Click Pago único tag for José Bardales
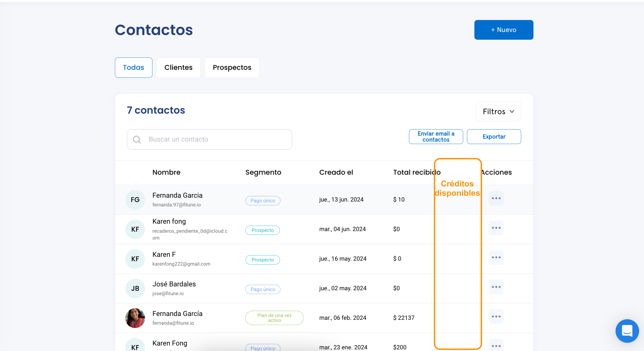 tap(263, 289)
